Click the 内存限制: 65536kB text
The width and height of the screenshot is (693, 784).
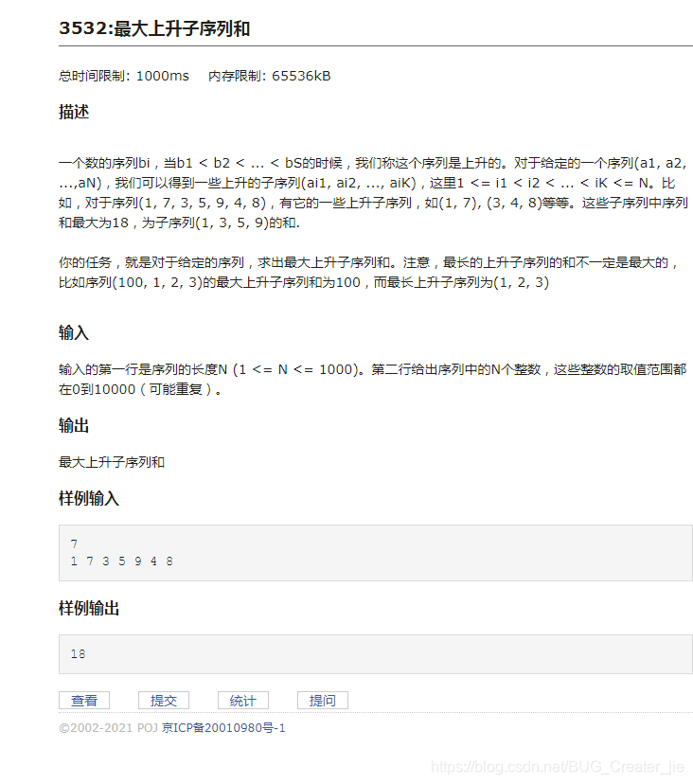pos(270,76)
